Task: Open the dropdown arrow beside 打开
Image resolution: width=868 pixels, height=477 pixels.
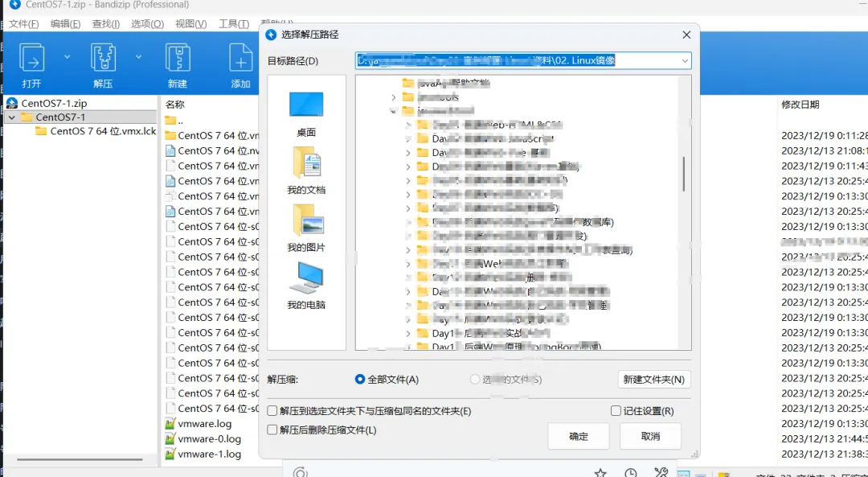Action: click(x=67, y=56)
